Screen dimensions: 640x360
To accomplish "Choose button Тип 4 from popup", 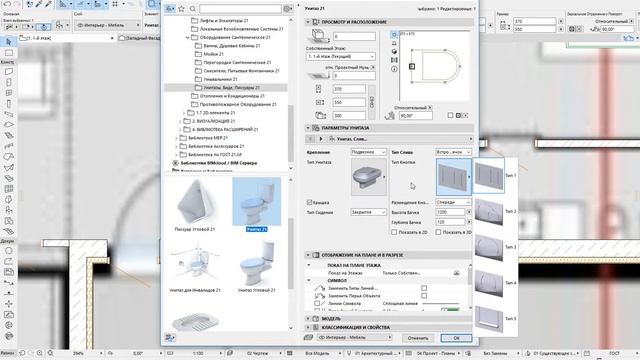I will (x=489, y=283).
